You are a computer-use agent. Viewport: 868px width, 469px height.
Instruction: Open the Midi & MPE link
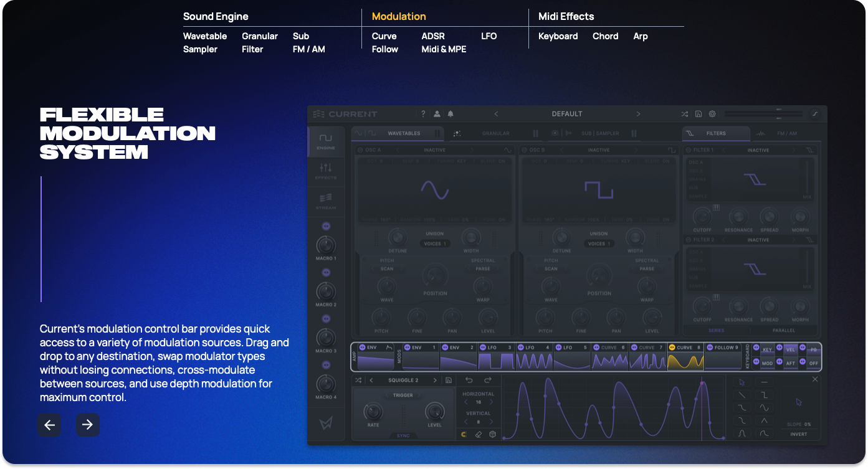click(x=444, y=49)
